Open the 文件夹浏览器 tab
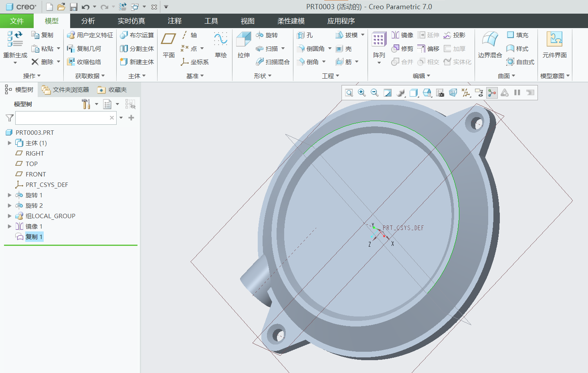 (66, 90)
